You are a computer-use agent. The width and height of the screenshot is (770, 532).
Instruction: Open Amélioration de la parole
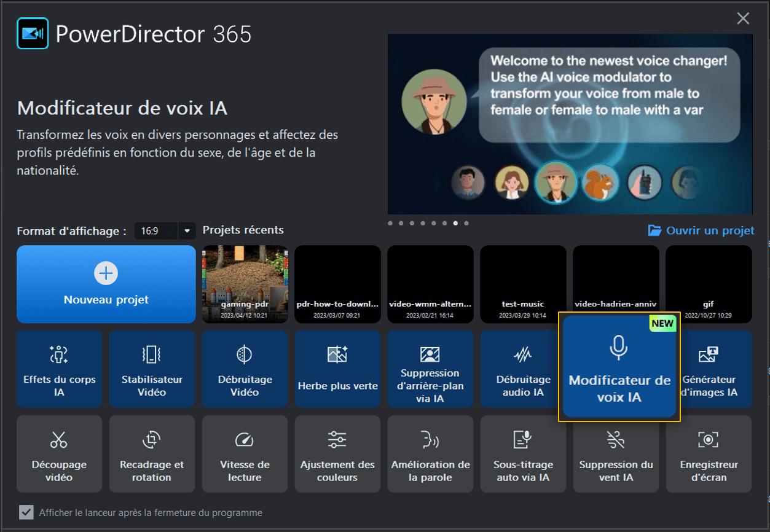click(430, 454)
